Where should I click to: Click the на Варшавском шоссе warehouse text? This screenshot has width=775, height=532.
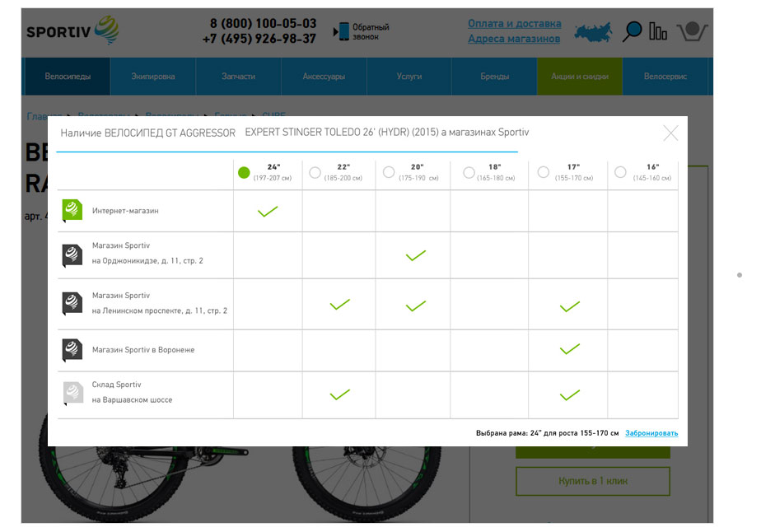point(132,399)
